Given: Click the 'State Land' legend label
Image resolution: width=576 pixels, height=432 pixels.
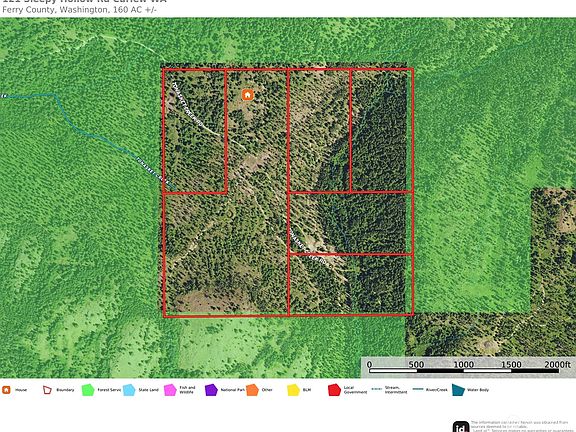Looking at the screenshot, I should pos(148,390).
